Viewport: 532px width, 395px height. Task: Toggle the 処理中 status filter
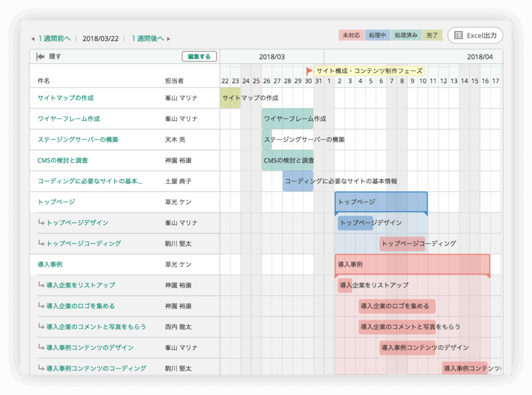click(x=378, y=35)
